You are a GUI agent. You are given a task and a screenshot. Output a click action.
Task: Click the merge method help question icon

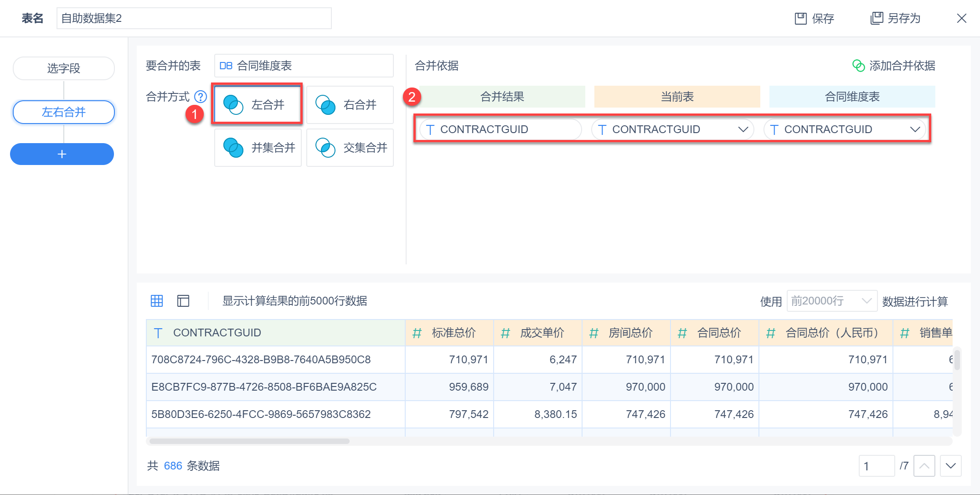[201, 97]
